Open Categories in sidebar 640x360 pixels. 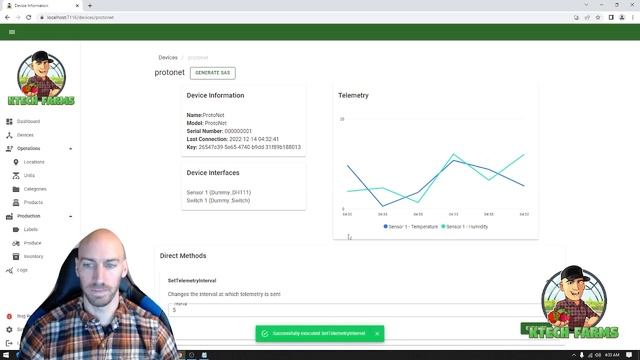(x=35, y=189)
